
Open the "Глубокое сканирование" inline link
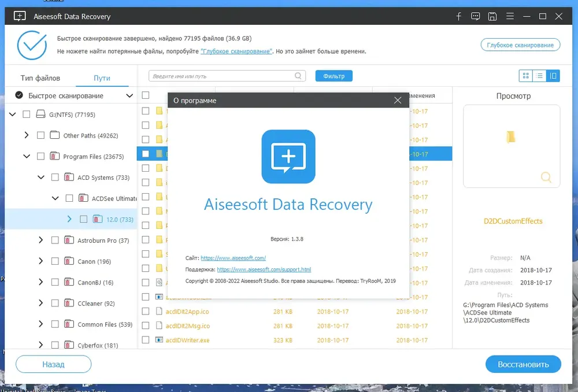tap(236, 51)
